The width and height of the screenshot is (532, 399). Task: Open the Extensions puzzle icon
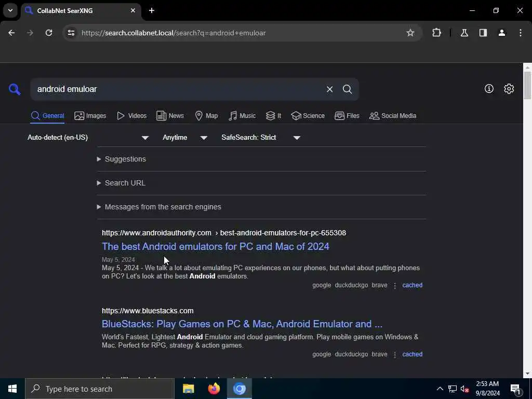pos(436,33)
